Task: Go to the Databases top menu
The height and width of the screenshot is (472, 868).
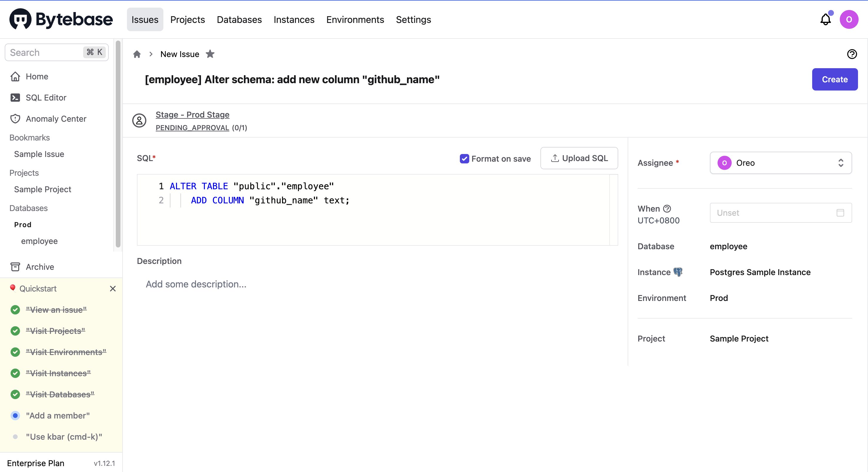Action: (239, 20)
